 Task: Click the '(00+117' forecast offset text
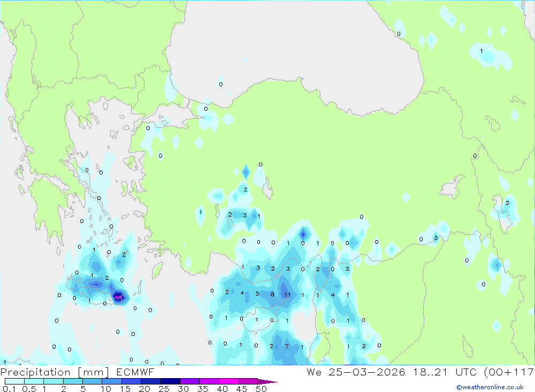tap(509, 372)
